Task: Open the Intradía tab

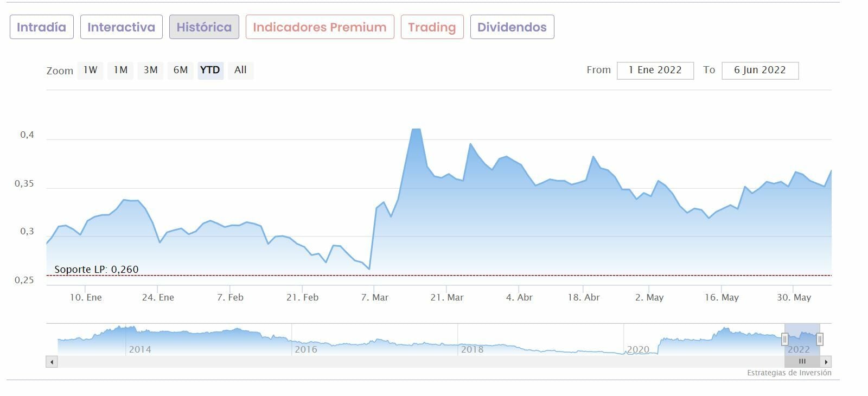Action: (41, 27)
